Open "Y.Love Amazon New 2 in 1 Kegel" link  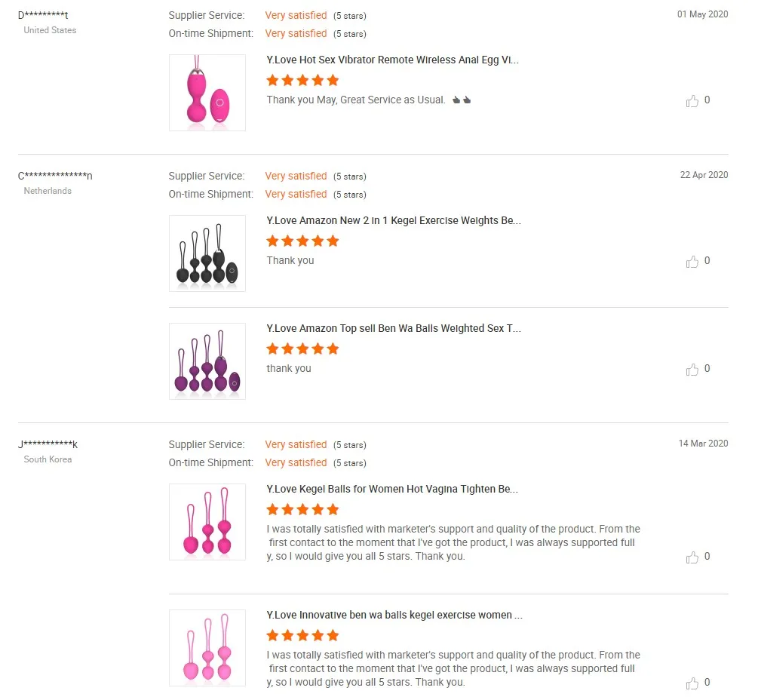click(393, 220)
